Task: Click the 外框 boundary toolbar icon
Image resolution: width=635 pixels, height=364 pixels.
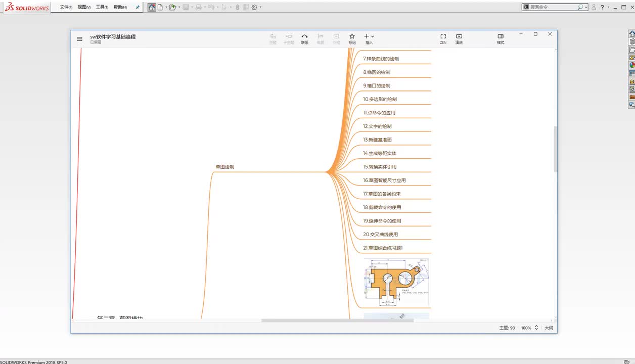Action: click(336, 39)
